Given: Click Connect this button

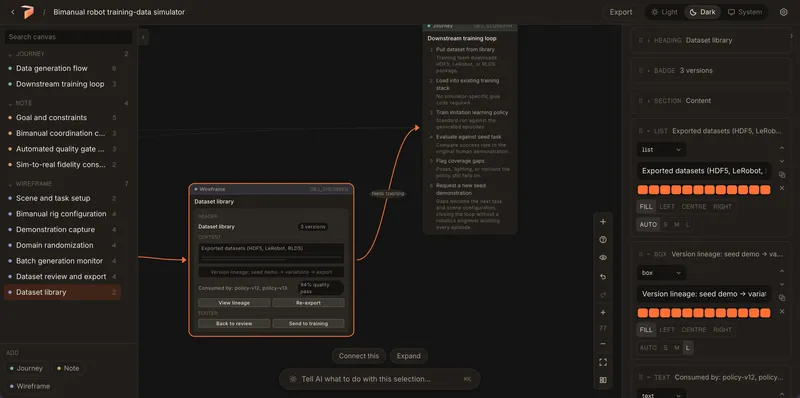Looking at the screenshot, I should click(x=359, y=356).
